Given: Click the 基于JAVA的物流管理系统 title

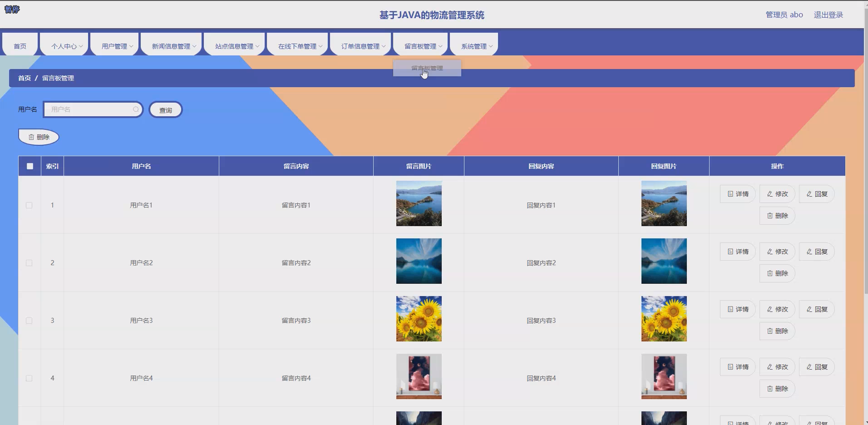Looking at the screenshot, I should (432, 15).
